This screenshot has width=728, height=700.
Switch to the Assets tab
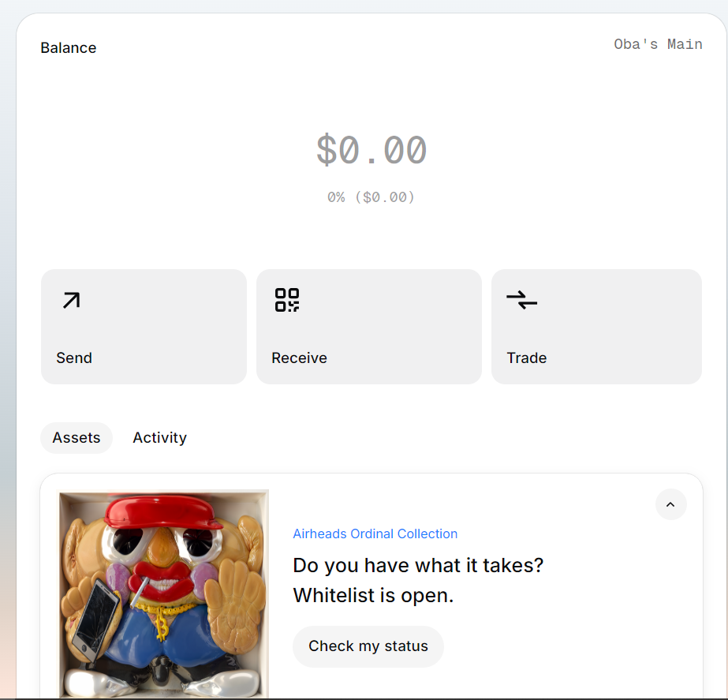[77, 438]
